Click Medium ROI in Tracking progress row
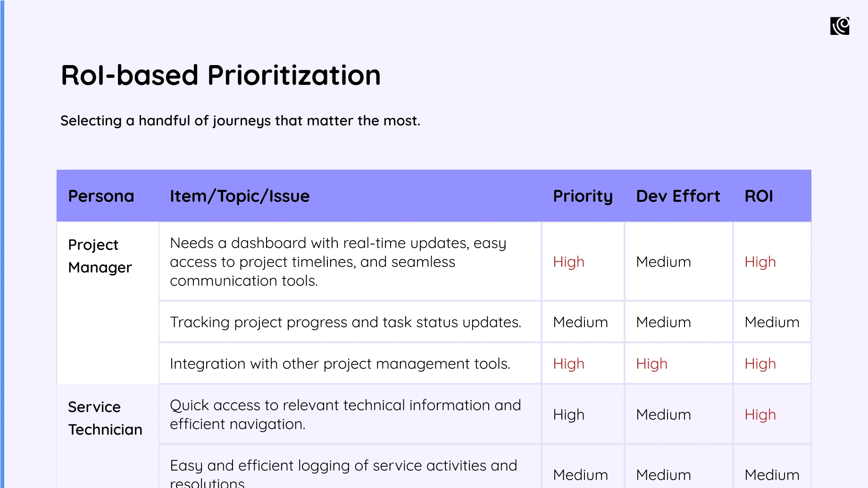868x488 pixels. click(772, 322)
